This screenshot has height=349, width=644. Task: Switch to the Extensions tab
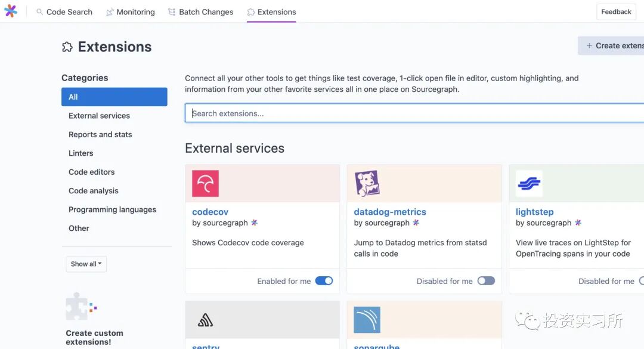[271, 12]
